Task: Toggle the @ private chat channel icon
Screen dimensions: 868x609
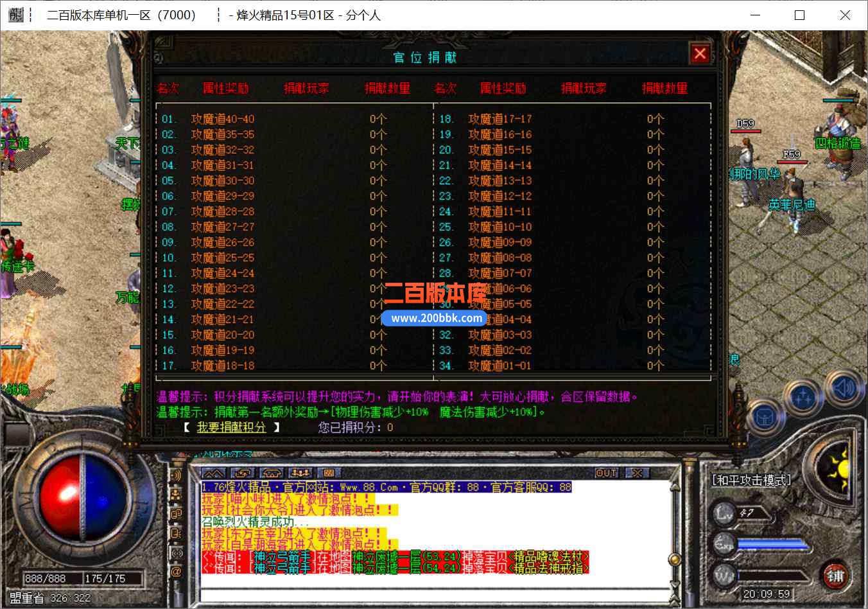Action: click(x=177, y=571)
